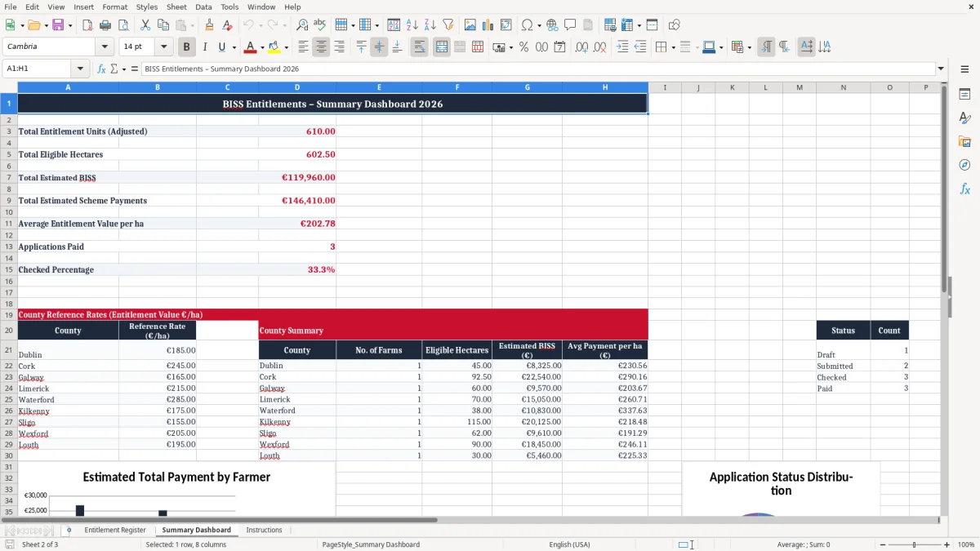Apply the red font color swatch
The height and width of the screenshot is (551, 980).
tap(251, 47)
